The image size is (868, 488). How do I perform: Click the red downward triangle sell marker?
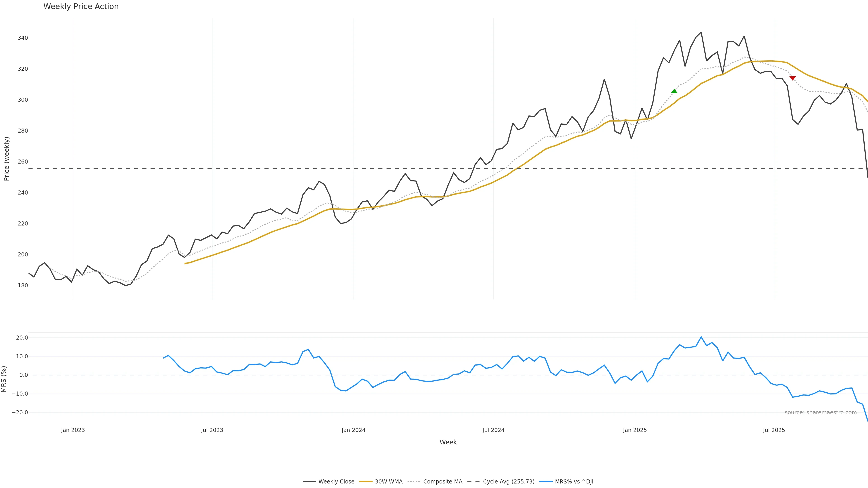pos(793,78)
